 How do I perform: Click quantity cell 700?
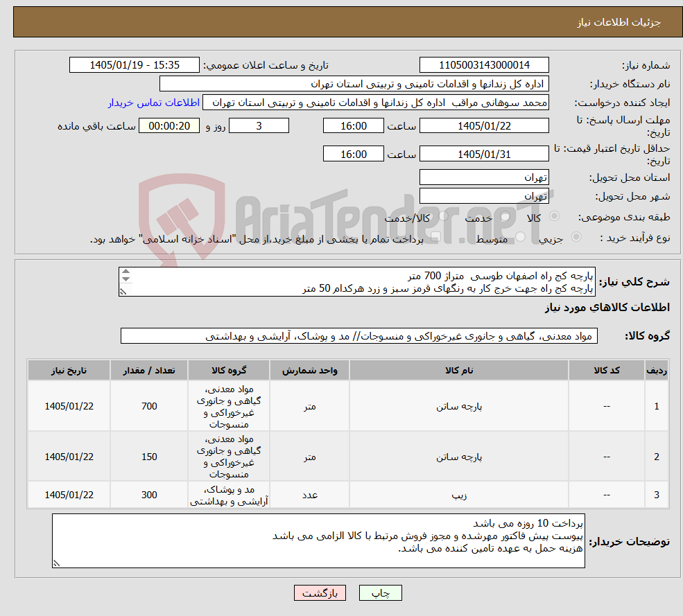(x=149, y=407)
